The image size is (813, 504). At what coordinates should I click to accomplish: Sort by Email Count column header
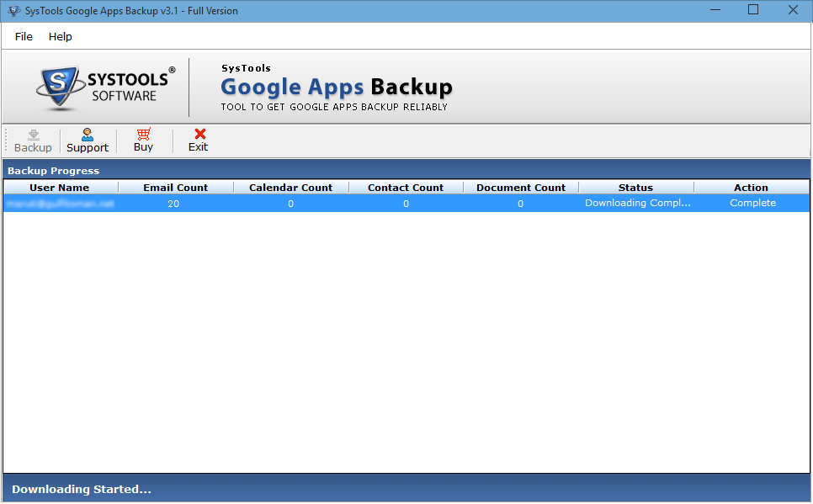click(176, 188)
